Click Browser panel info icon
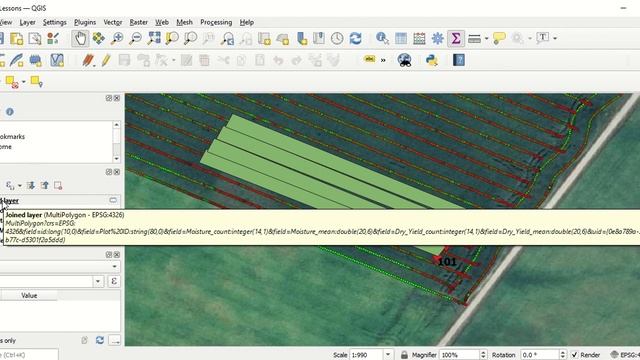Screen dimensions: 640x360 [10, 111]
